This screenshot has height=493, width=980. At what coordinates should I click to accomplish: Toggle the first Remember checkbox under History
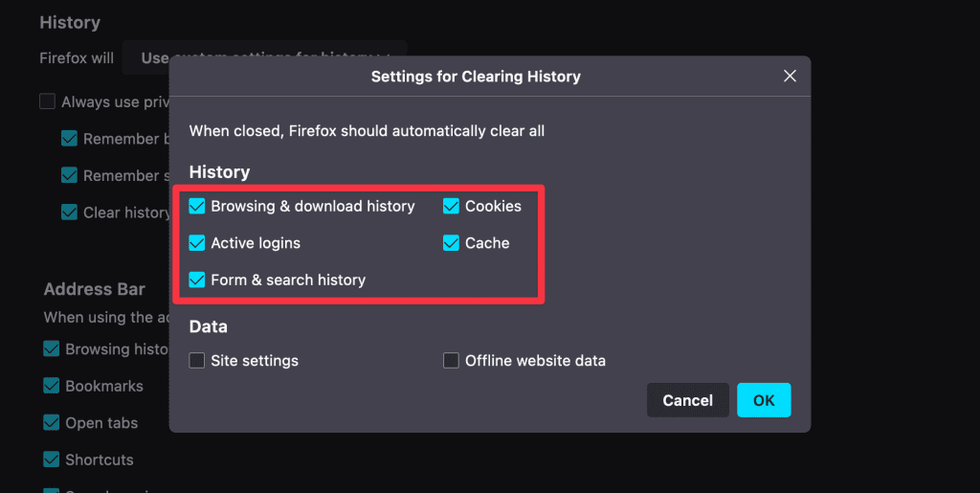coord(69,139)
